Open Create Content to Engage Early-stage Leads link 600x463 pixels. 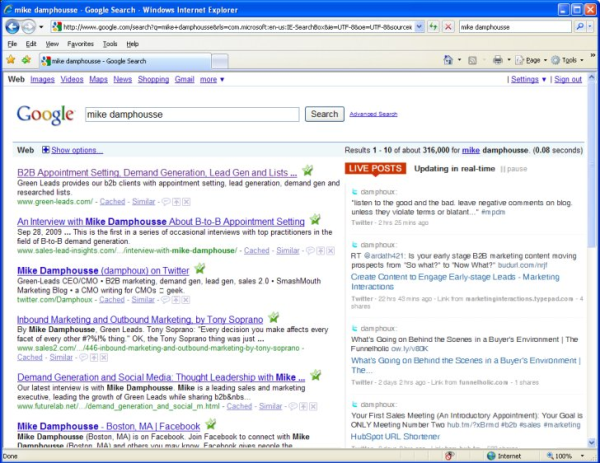[455, 282]
